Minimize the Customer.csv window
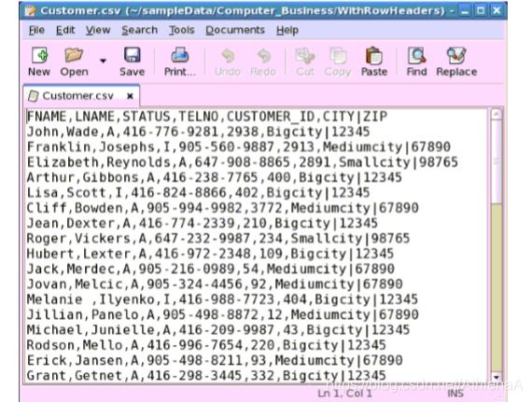Image resolution: width=532 pixels, height=402 pixels. [x=465, y=11]
